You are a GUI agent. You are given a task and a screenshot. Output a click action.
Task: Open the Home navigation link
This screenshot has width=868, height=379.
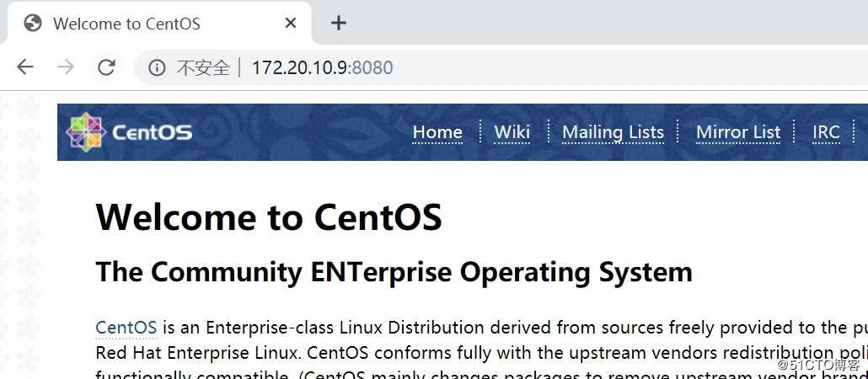(x=437, y=132)
